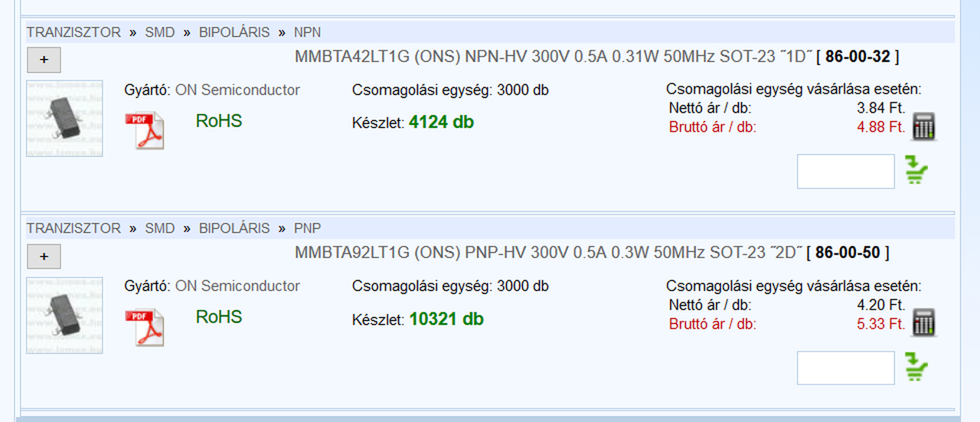Click Csomagolási egység 3000 db for MMBTA92LT1G

pyautogui.click(x=450, y=286)
